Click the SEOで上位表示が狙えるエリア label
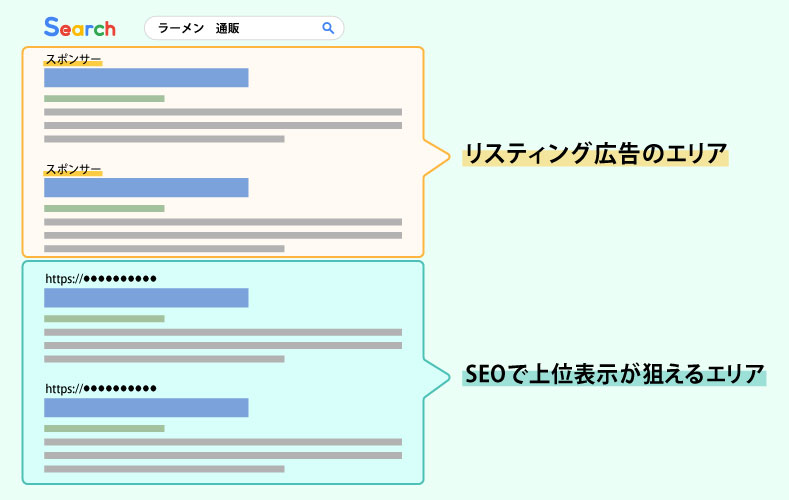Image resolution: width=789 pixels, height=500 pixels. point(614,375)
